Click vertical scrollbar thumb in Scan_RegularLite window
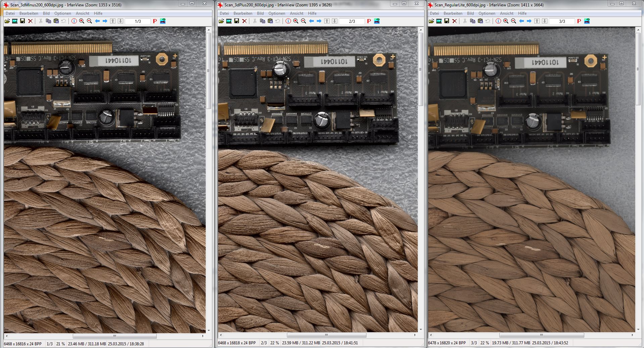The image size is (644, 348). 638,69
